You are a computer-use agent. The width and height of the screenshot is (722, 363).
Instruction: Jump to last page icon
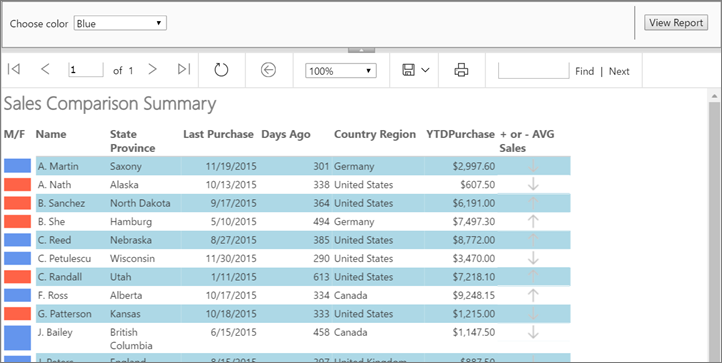184,69
